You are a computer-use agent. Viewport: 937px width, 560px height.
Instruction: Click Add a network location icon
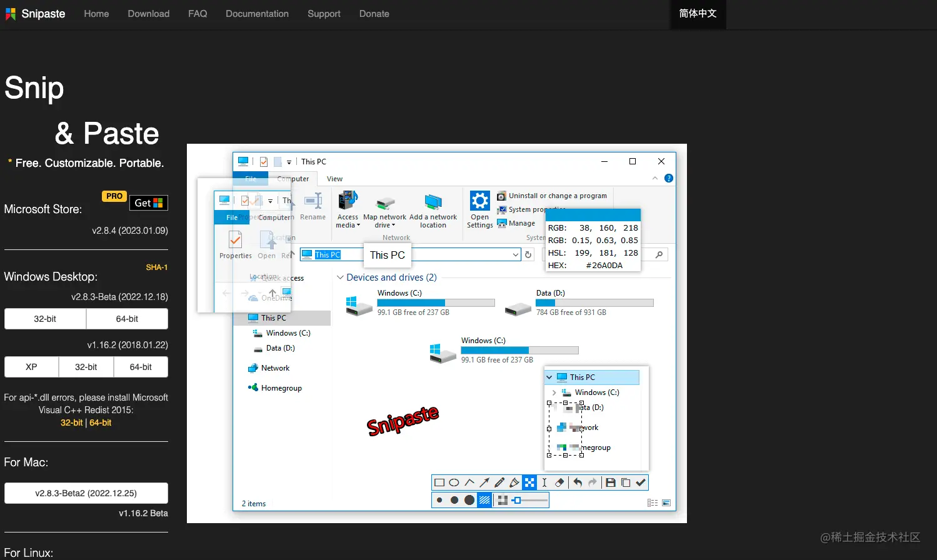(x=433, y=202)
